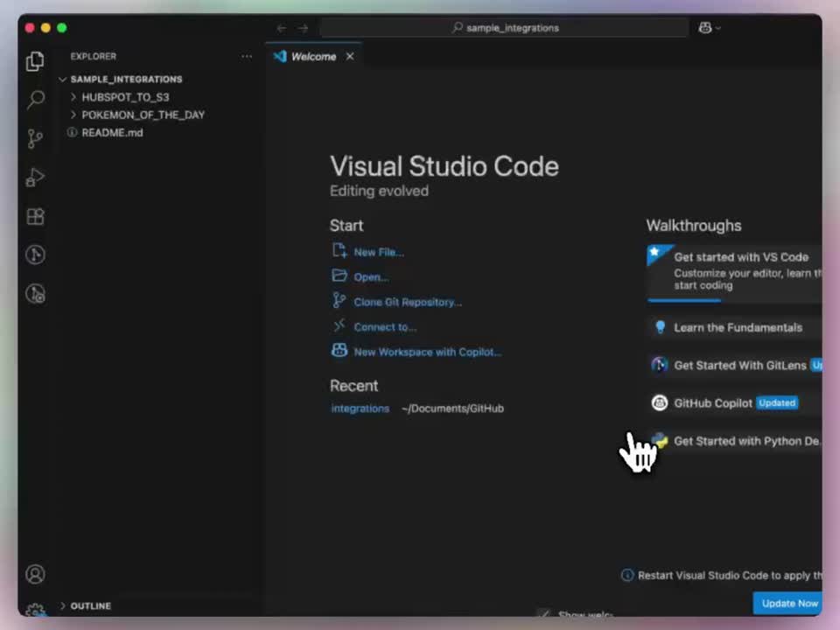Close the Welcome tab

coord(350,56)
